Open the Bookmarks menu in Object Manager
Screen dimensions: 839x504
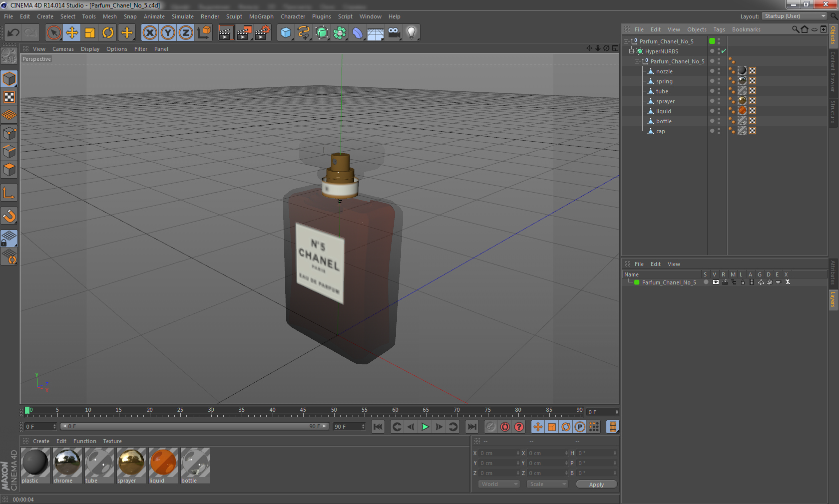(746, 29)
